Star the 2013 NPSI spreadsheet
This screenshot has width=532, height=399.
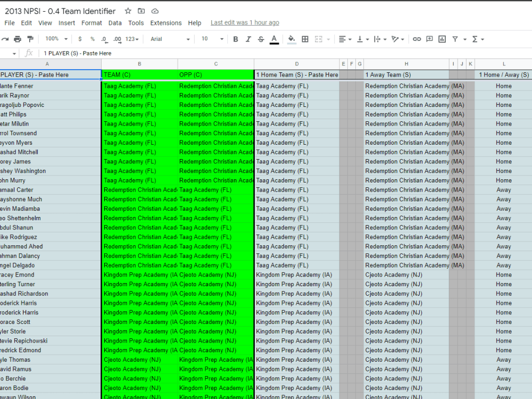[x=128, y=10]
